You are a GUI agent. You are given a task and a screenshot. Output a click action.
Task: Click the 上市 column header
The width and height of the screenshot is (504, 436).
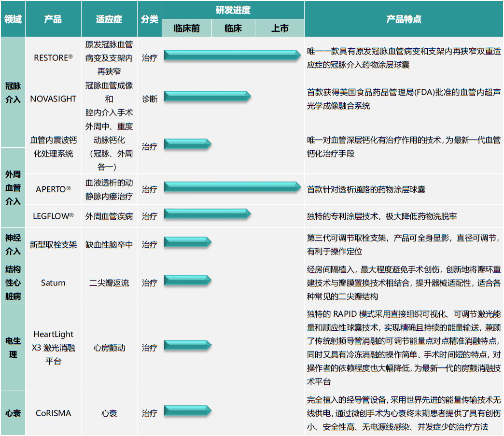click(280, 28)
